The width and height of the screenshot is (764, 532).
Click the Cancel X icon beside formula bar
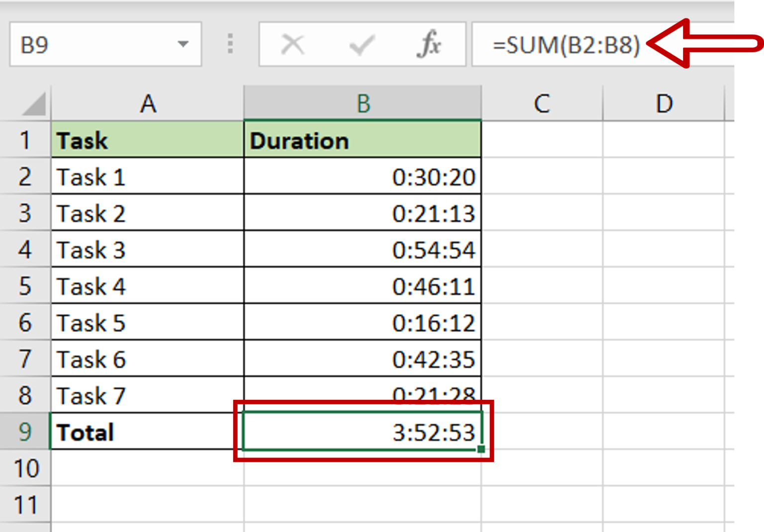click(x=292, y=44)
